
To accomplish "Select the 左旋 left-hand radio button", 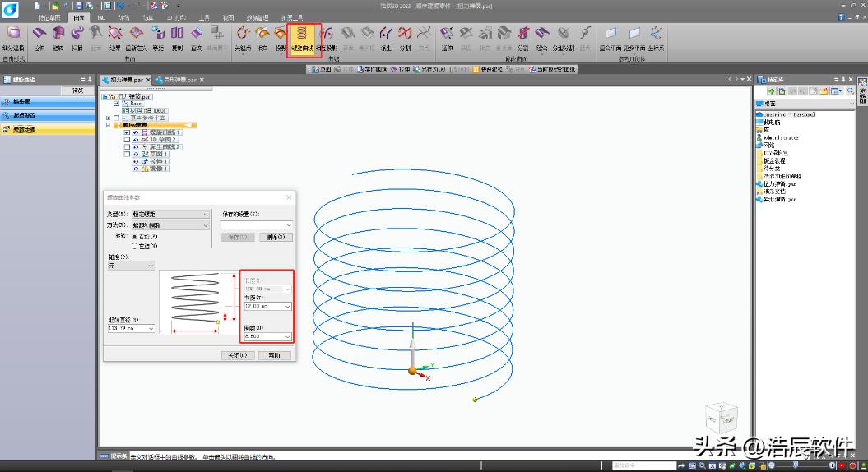I will [135, 246].
